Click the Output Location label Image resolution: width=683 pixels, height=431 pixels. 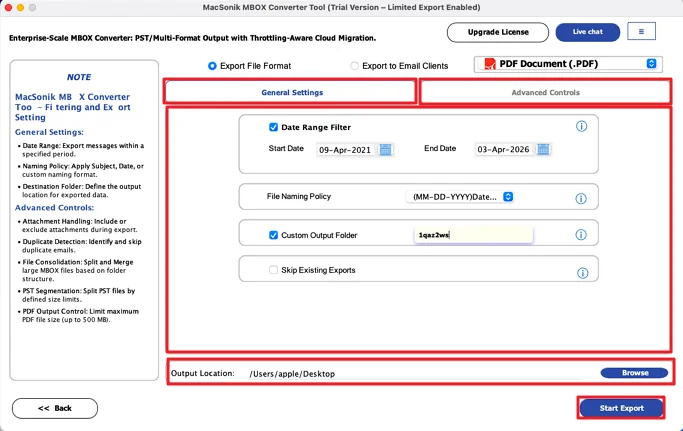pos(203,373)
